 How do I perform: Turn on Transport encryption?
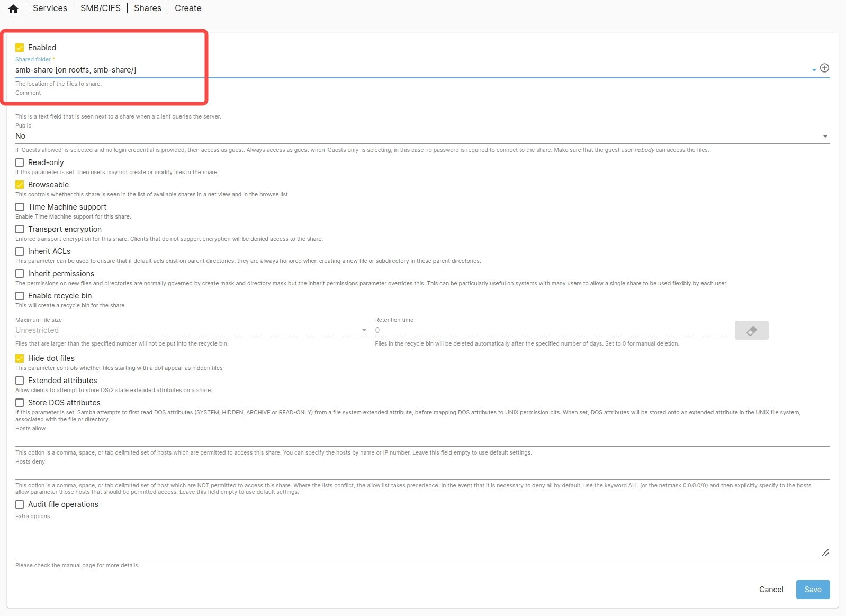(x=20, y=229)
